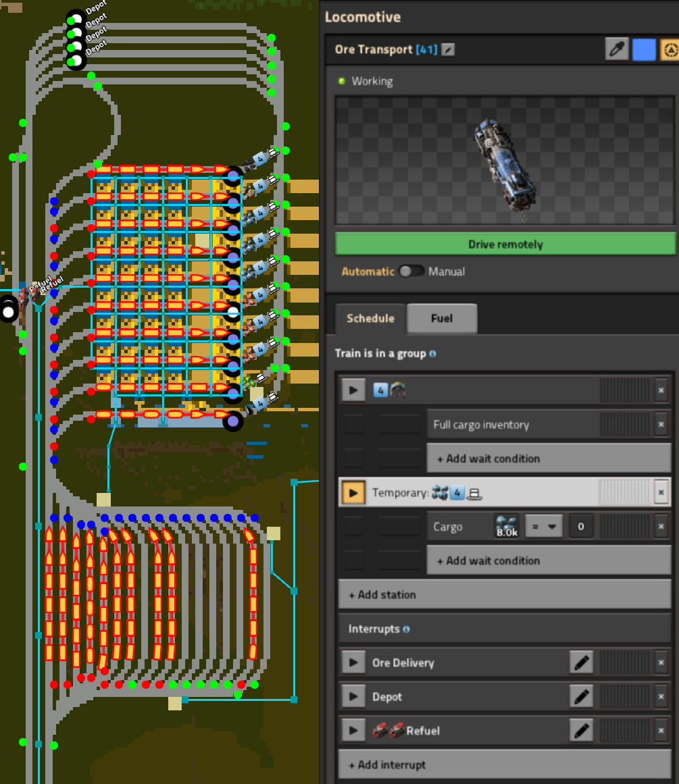Click the go-to arrow on the Temporary station

point(353,492)
